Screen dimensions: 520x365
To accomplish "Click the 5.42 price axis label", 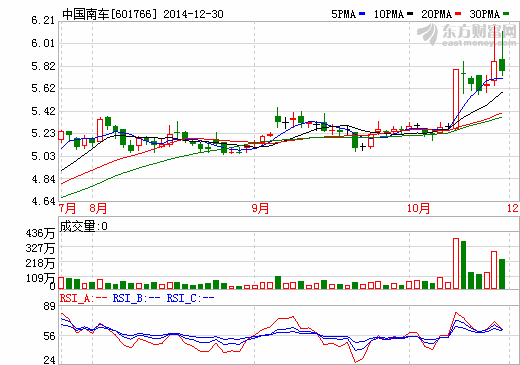I will [43, 111].
